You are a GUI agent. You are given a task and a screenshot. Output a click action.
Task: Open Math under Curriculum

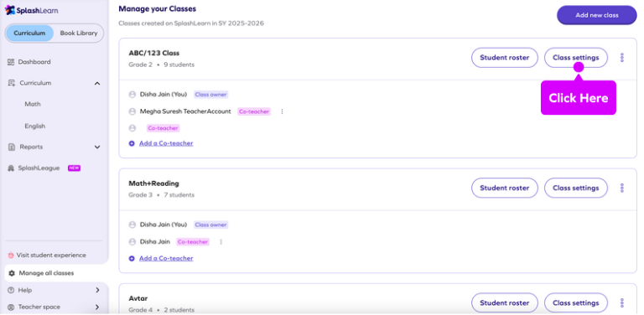[x=33, y=104]
